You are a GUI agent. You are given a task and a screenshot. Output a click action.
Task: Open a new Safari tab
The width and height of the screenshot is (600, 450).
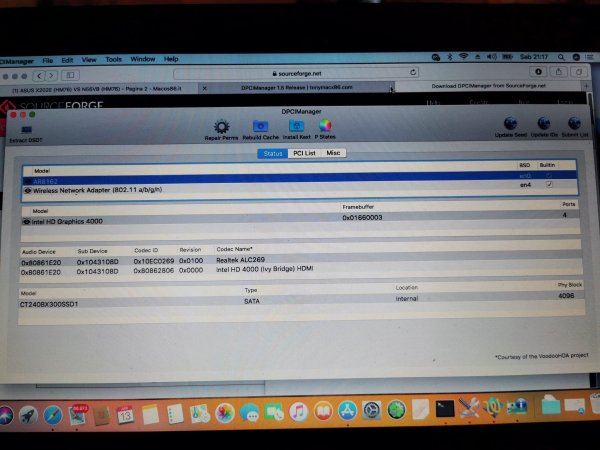(x=587, y=86)
